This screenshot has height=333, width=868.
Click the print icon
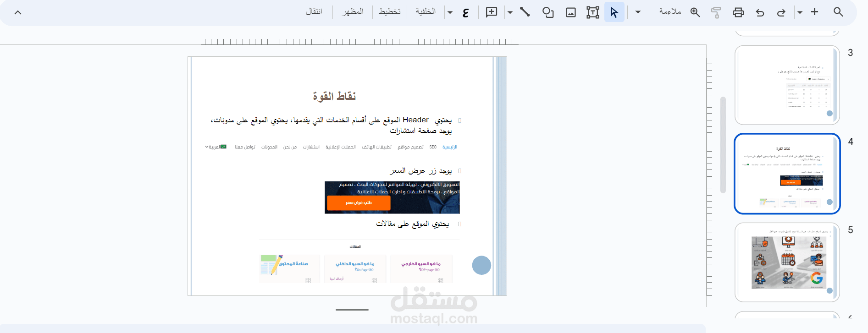pyautogui.click(x=738, y=12)
